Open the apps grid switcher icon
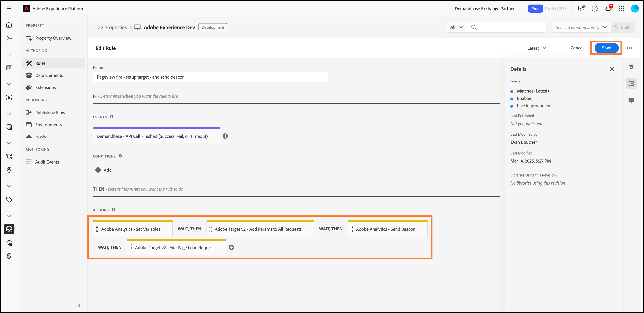Viewport: 644px width, 313px height. click(x=621, y=9)
